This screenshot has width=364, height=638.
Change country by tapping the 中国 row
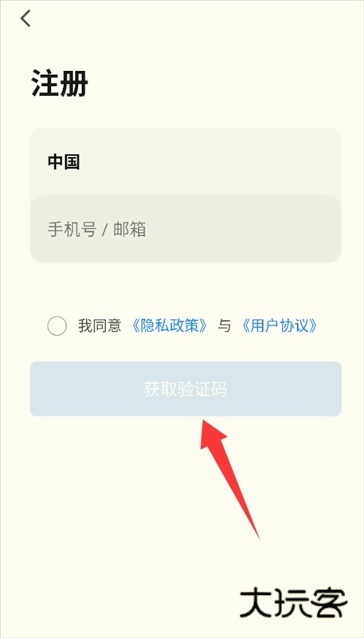(x=186, y=162)
